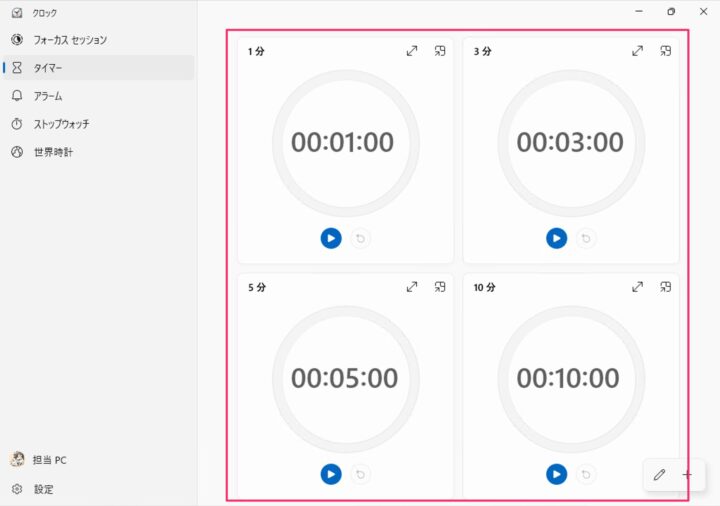Open 設定 settings
720x506 pixels.
tap(43, 489)
